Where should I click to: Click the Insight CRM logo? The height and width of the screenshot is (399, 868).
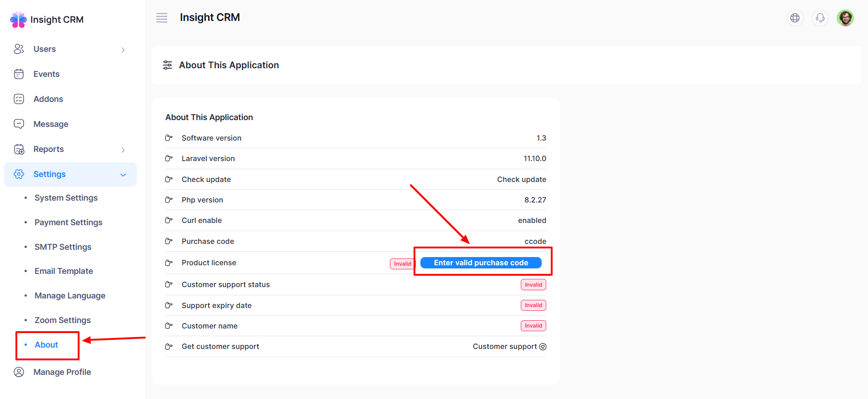(19, 20)
